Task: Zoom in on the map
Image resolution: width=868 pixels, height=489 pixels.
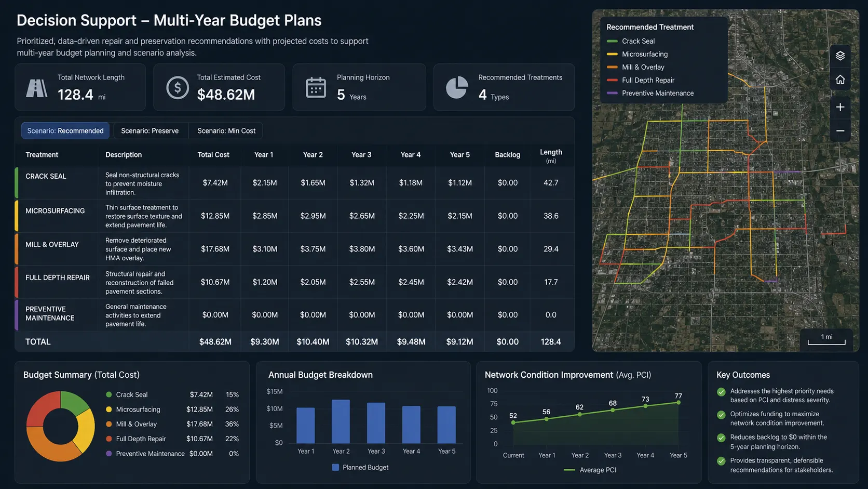Action: coord(840,107)
